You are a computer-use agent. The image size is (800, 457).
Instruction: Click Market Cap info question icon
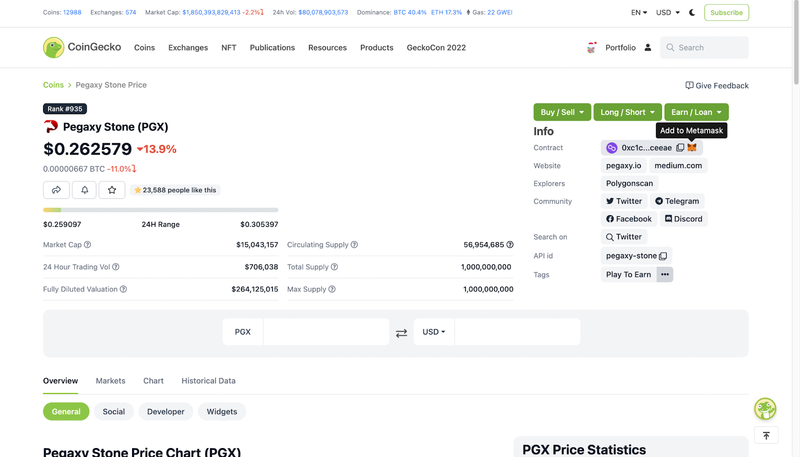(87, 245)
